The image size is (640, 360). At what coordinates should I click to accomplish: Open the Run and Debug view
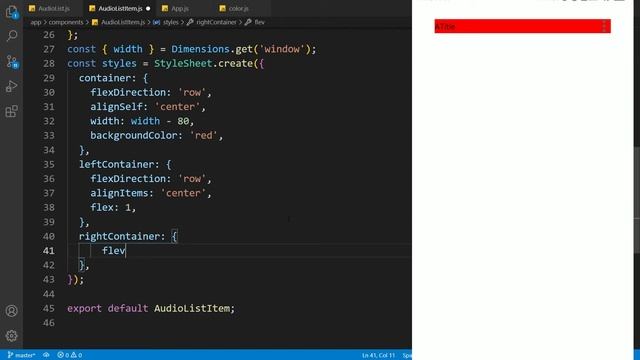click(11, 86)
